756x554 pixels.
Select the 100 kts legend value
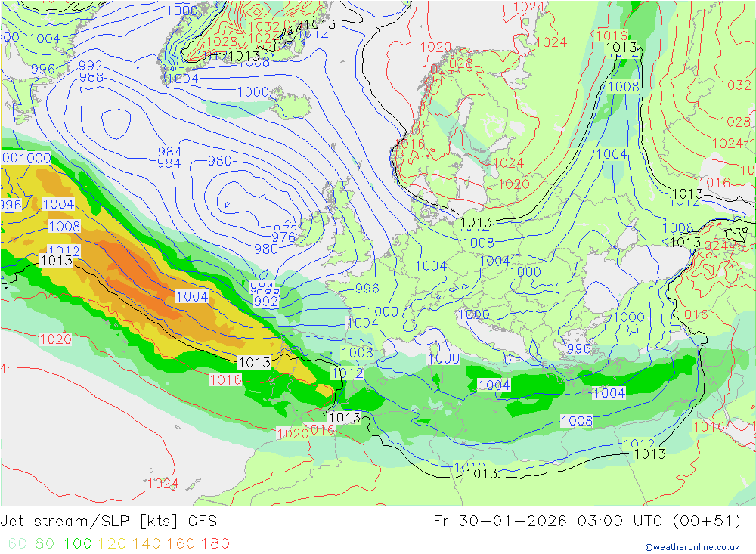click(78, 544)
